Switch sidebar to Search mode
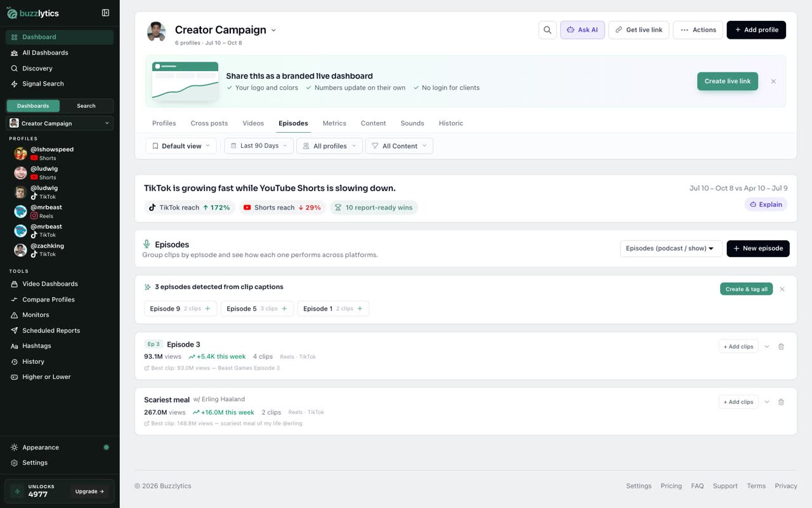The width and height of the screenshot is (812, 508). click(86, 106)
